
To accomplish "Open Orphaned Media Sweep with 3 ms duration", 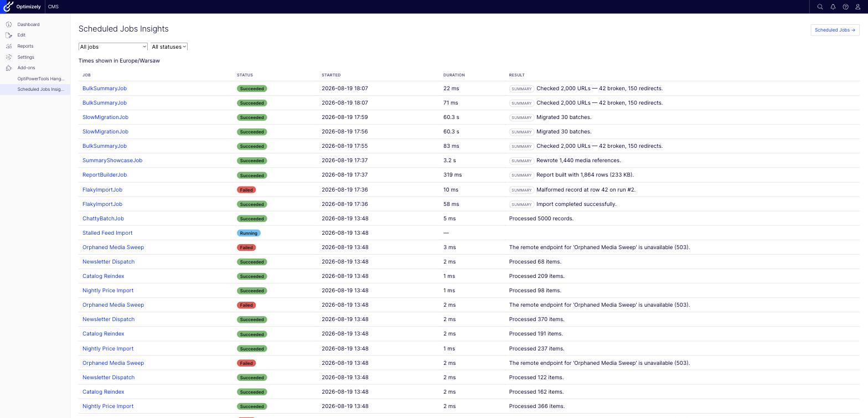I will point(113,247).
